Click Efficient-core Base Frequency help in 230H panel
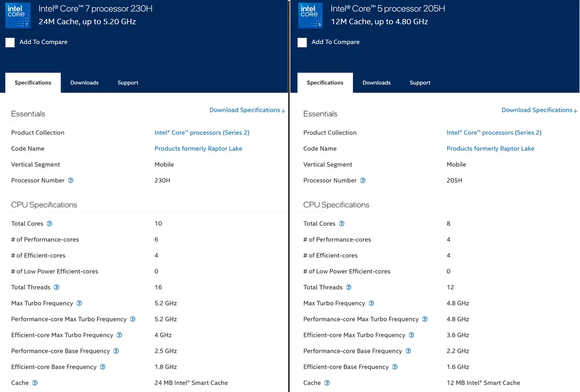580x392 pixels. coord(103,367)
